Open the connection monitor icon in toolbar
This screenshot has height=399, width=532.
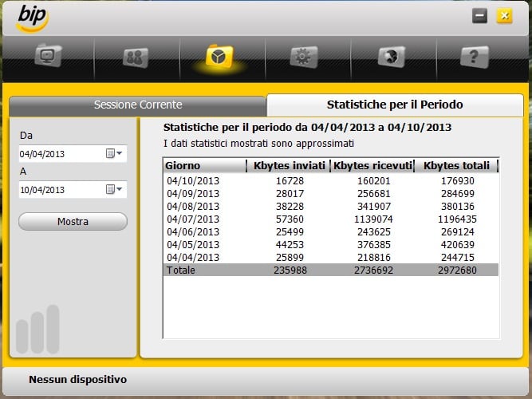49,57
